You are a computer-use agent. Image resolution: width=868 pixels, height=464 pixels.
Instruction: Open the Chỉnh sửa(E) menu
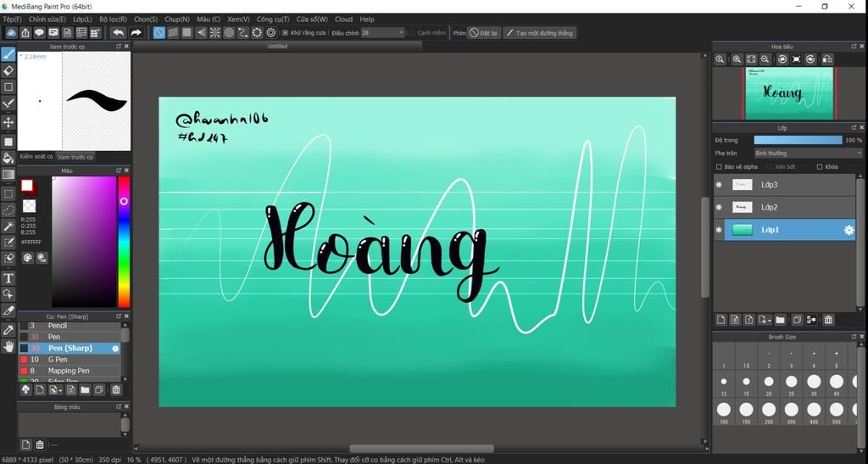(47, 20)
